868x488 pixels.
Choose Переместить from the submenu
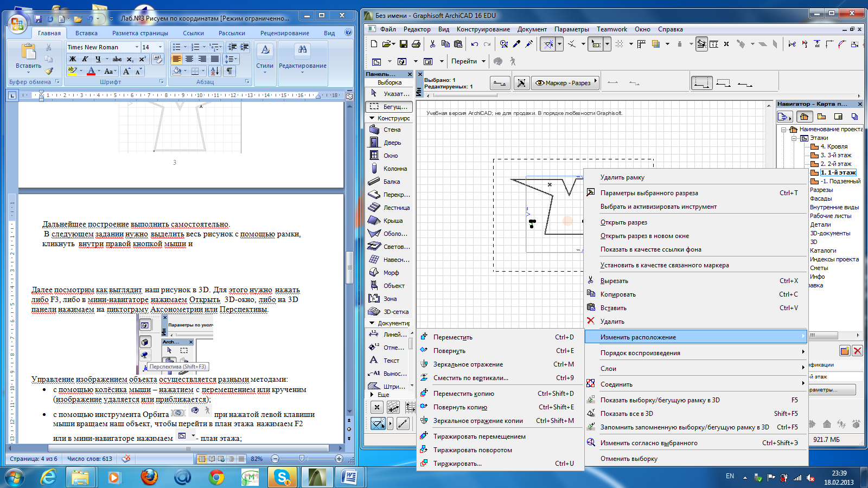(500, 337)
